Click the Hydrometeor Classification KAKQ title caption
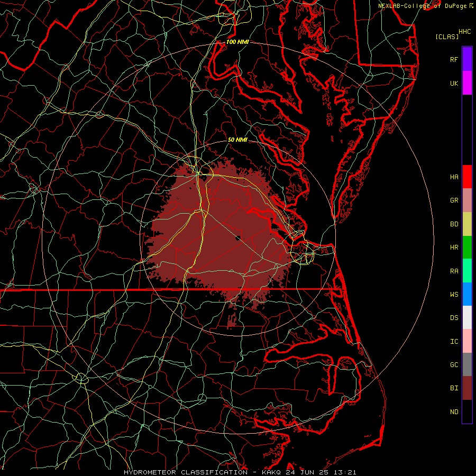The image size is (476, 476). pos(240,472)
